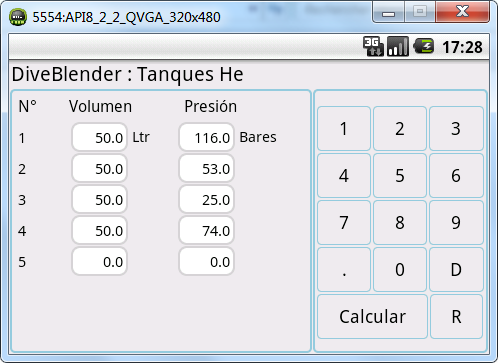Select tank 5 volume field 0.0
The image size is (498, 363).
[x=99, y=261]
